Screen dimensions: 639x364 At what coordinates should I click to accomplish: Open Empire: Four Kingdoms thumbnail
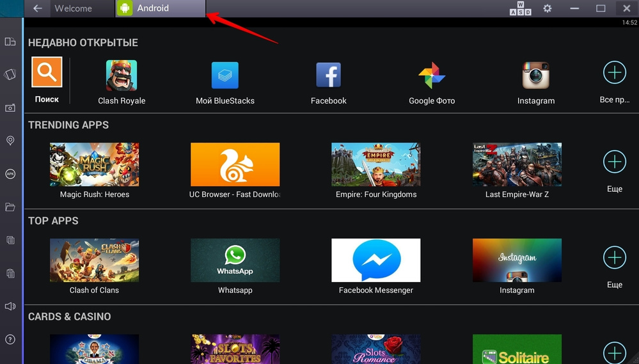375,164
